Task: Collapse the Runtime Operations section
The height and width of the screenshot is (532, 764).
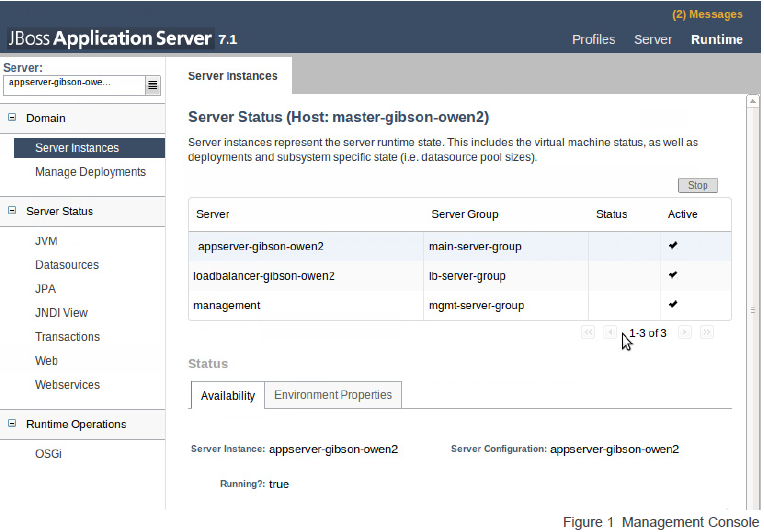Action: [12, 423]
